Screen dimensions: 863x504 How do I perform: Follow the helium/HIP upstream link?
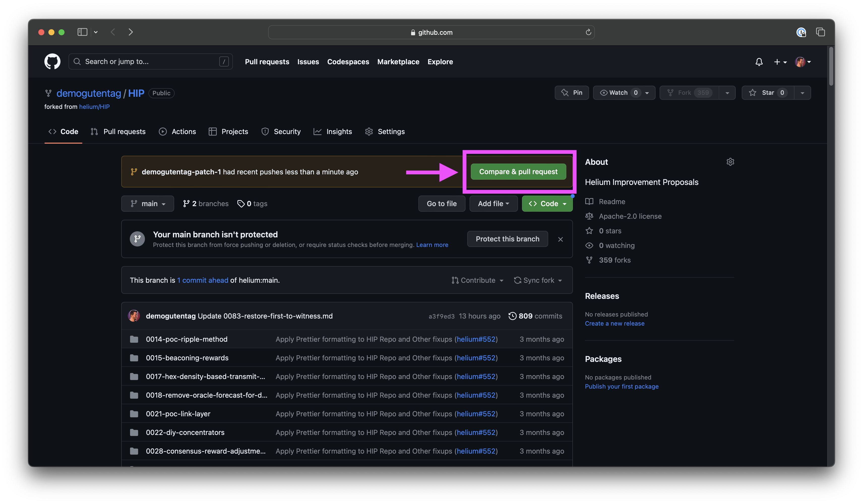pos(94,107)
